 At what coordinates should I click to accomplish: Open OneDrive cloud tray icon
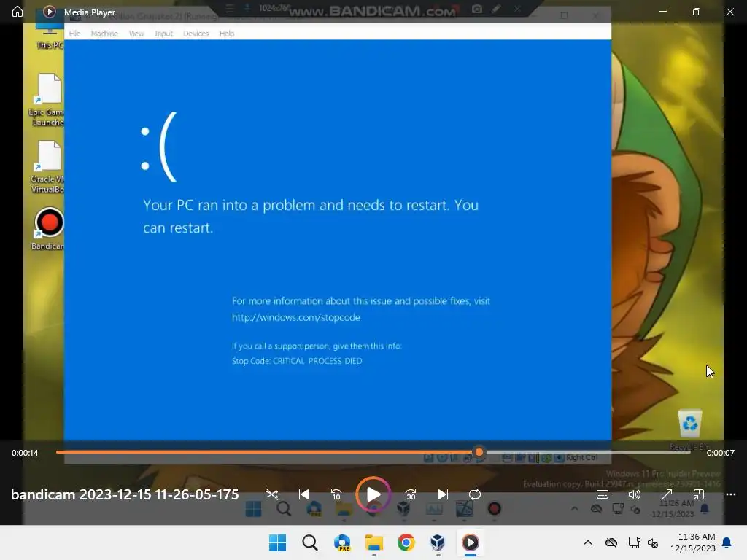point(611,542)
